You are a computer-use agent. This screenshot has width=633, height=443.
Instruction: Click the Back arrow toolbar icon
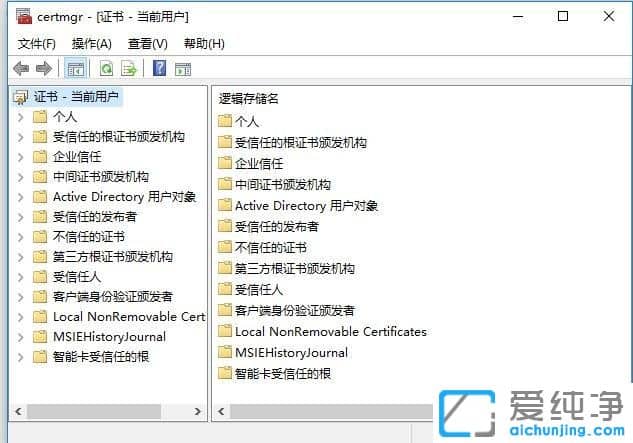point(21,69)
